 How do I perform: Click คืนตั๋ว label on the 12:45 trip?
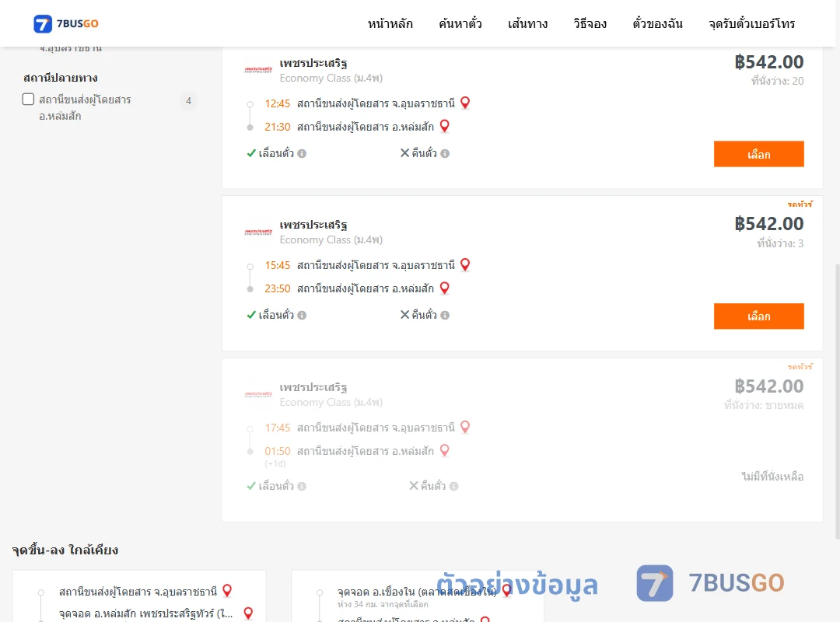[425, 153]
